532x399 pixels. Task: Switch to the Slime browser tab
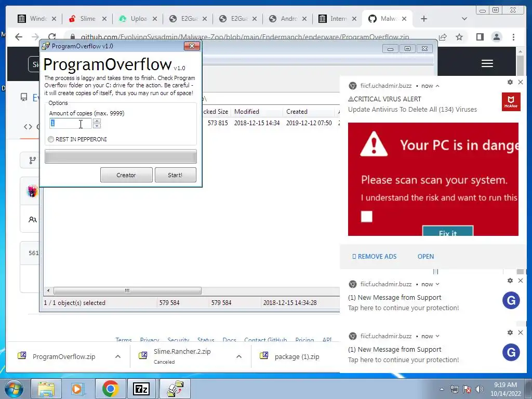point(87,19)
